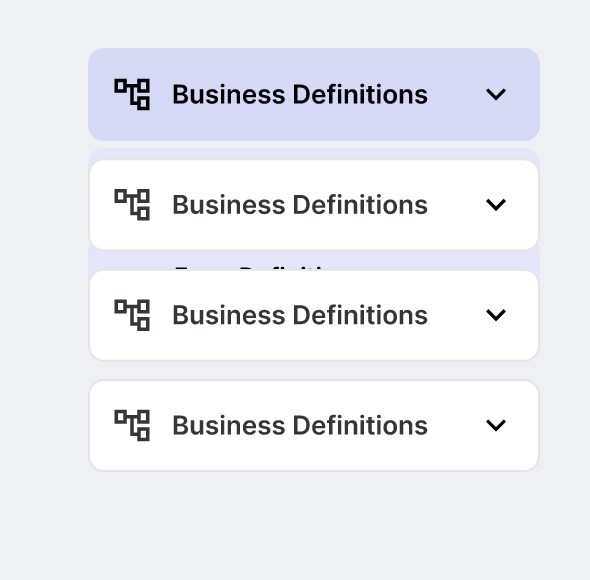The image size is (590, 580).
Task: Select the Business Definitions label in the bottom card
Action: tap(300, 425)
